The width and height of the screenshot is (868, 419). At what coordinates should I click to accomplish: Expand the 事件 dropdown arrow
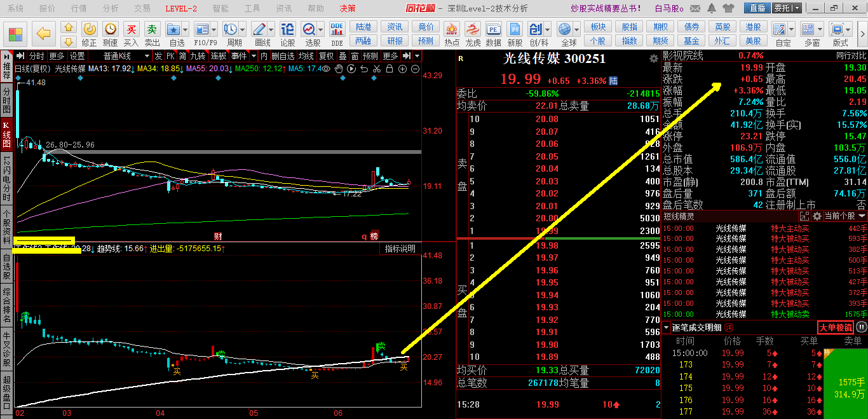pos(253,56)
